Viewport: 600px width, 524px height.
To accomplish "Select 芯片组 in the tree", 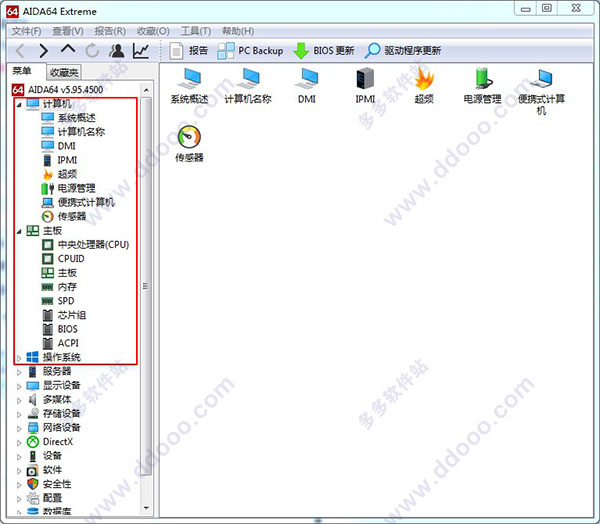I will pos(64,315).
